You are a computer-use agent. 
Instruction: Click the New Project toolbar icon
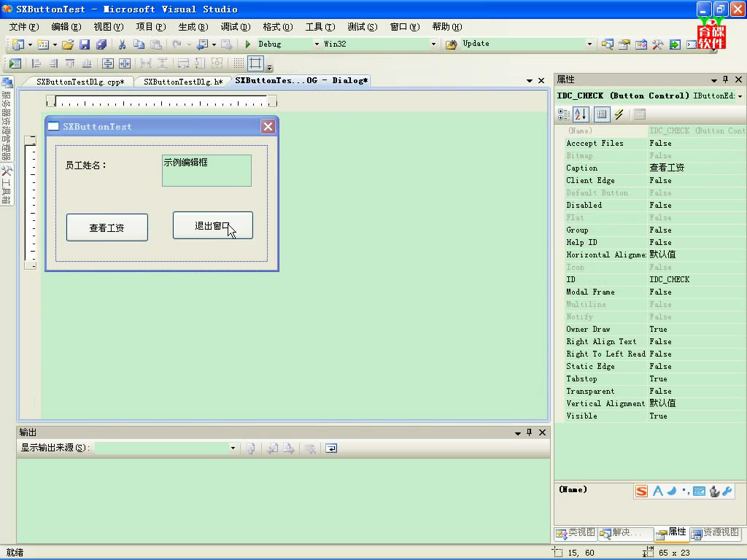click(18, 44)
